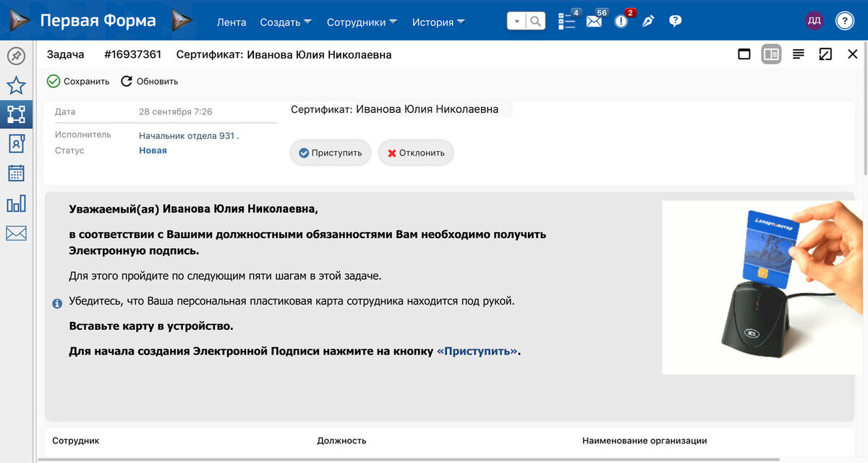Open the search scope dropdown arrow
The width and height of the screenshot is (868, 463).
point(516,21)
